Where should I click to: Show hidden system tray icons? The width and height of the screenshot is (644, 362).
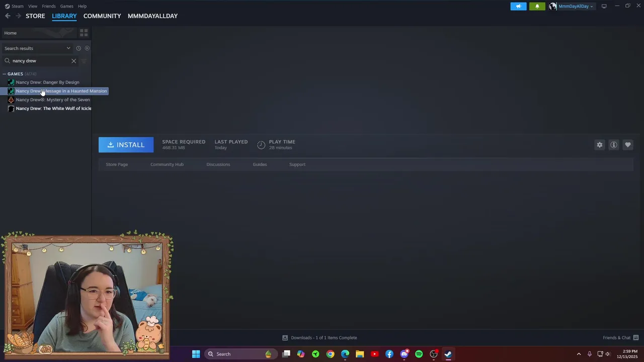click(x=579, y=354)
